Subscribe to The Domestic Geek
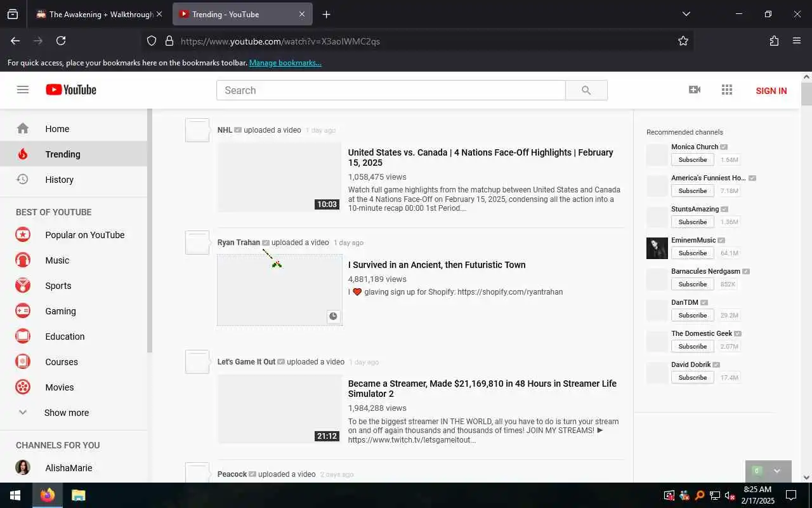The width and height of the screenshot is (812, 508). (x=692, y=346)
